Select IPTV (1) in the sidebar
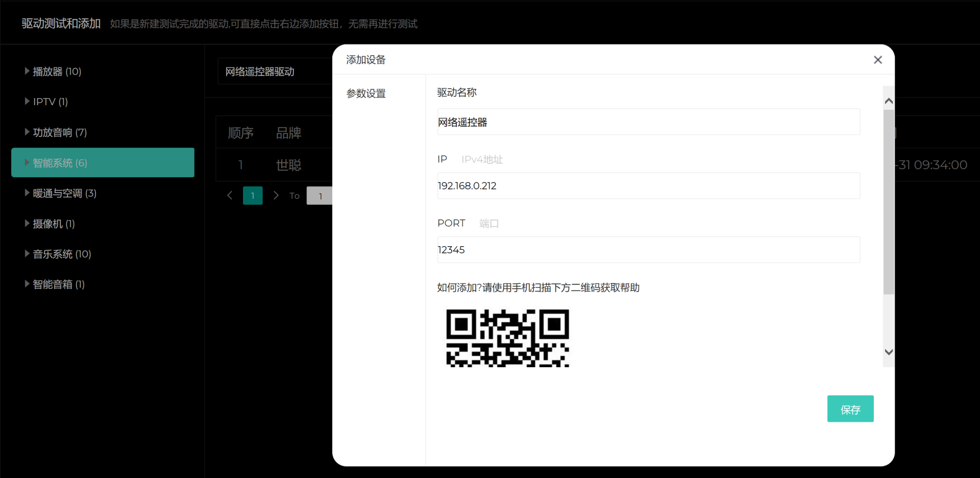The height and width of the screenshot is (478, 980). [x=51, y=102]
